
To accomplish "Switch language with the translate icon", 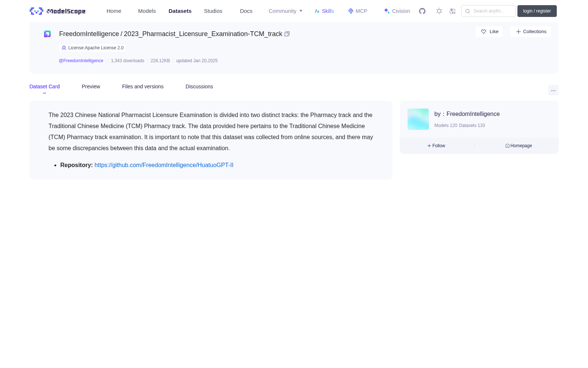I will click(452, 11).
